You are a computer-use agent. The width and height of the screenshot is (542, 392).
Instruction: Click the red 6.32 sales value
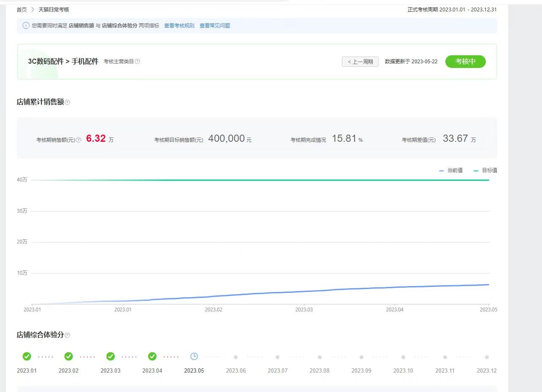[x=96, y=138]
